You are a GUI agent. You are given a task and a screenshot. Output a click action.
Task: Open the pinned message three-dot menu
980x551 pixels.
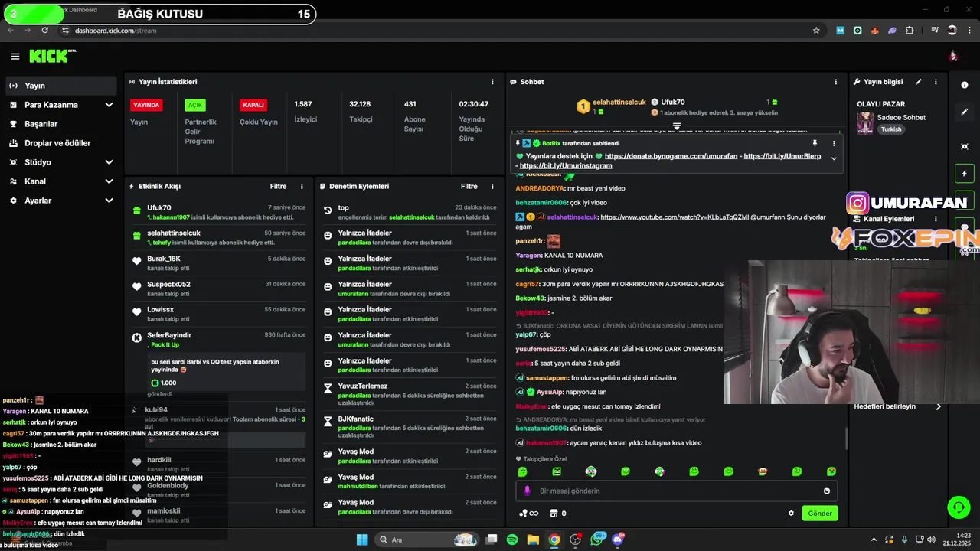834,143
